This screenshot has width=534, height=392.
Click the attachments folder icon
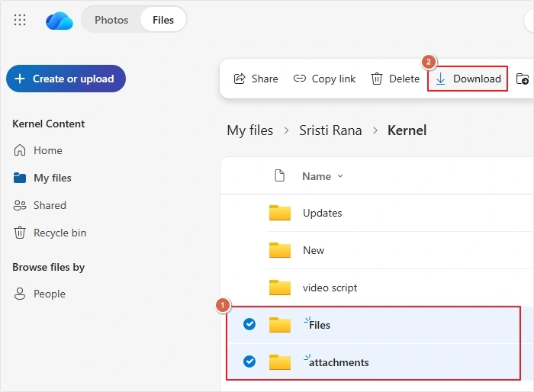pyautogui.click(x=280, y=362)
